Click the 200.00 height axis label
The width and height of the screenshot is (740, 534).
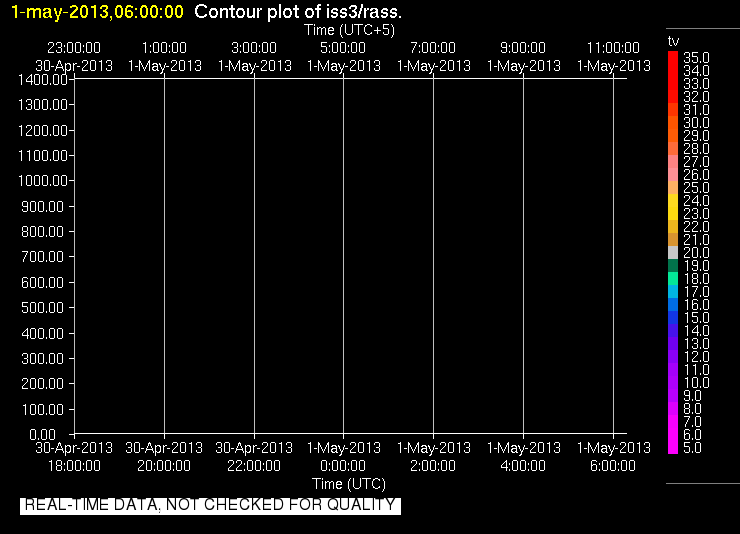coord(43,384)
